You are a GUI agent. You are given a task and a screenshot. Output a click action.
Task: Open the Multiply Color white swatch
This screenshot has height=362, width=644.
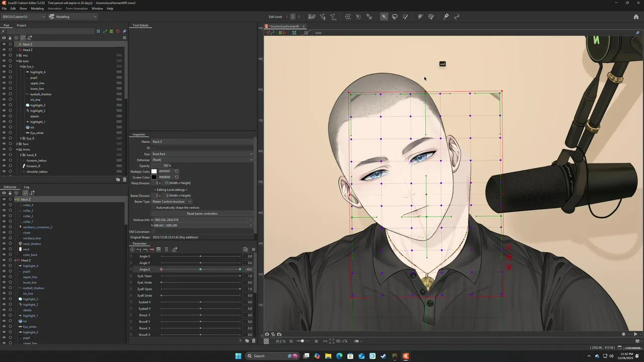pyautogui.click(x=154, y=171)
